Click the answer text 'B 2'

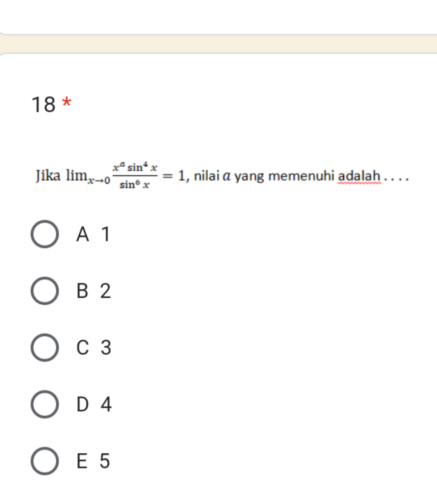(x=94, y=291)
